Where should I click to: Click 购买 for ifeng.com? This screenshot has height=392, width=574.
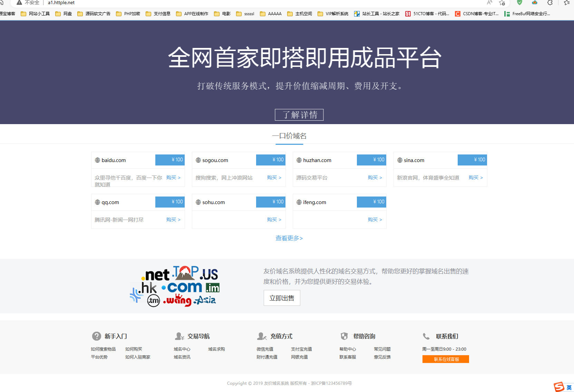pos(375,220)
